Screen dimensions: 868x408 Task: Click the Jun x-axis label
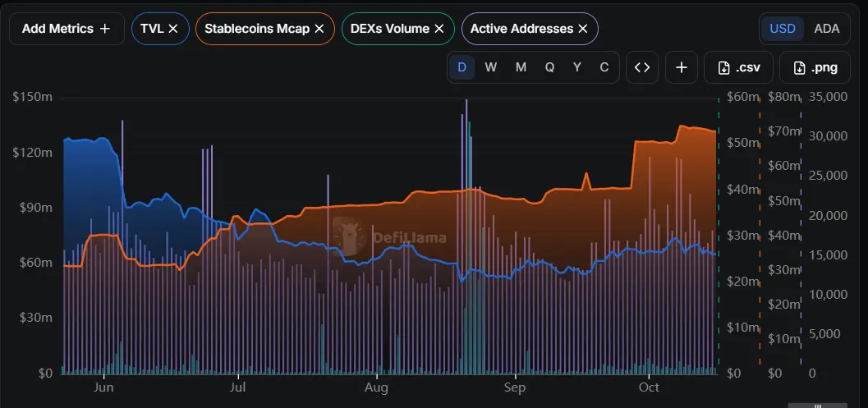point(103,387)
